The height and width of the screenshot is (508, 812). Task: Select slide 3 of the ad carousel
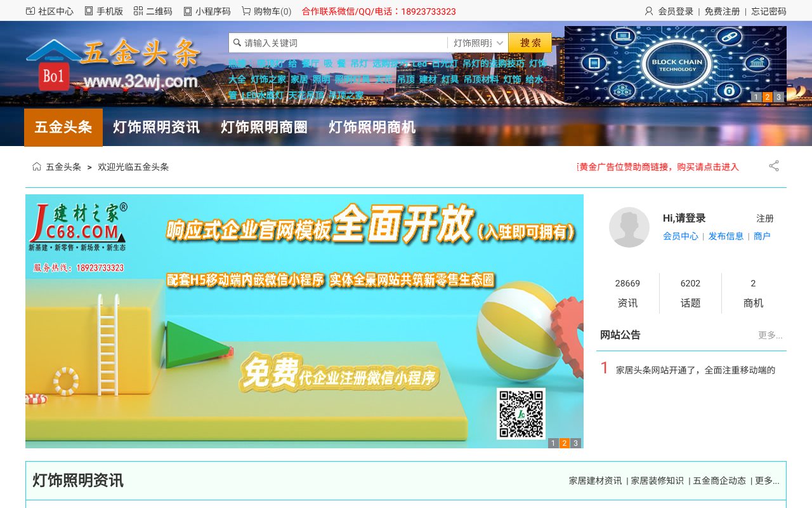pyautogui.click(x=575, y=443)
